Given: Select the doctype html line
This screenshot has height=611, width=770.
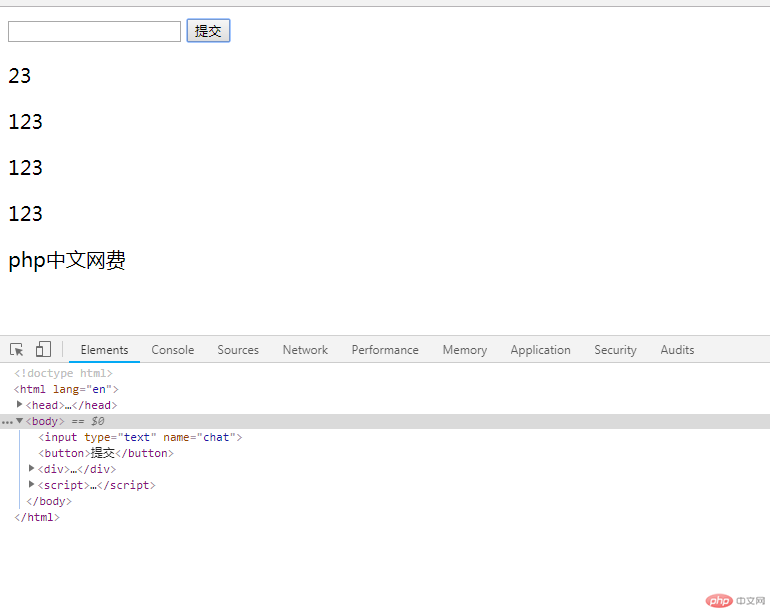Looking at the screenshot, I should 63,373.
